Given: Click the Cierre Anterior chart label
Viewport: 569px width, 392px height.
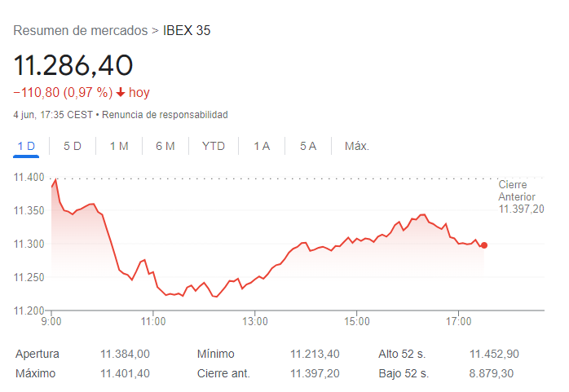Looking at the screenshot, I should coord(520,197).
